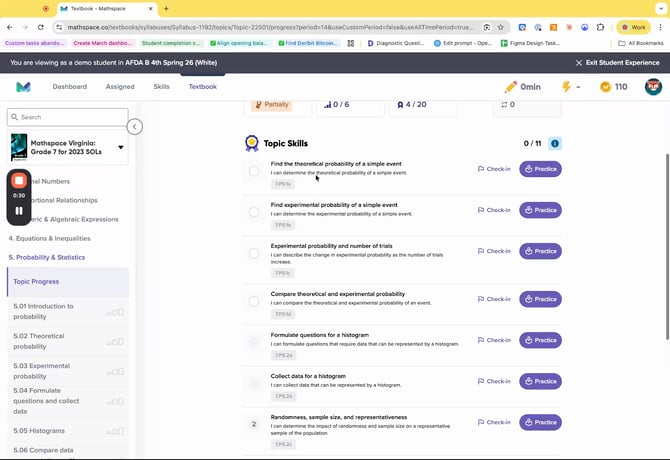Select circle for Experimental probability and number of trials
670x460 pixels.
[254, 253]
